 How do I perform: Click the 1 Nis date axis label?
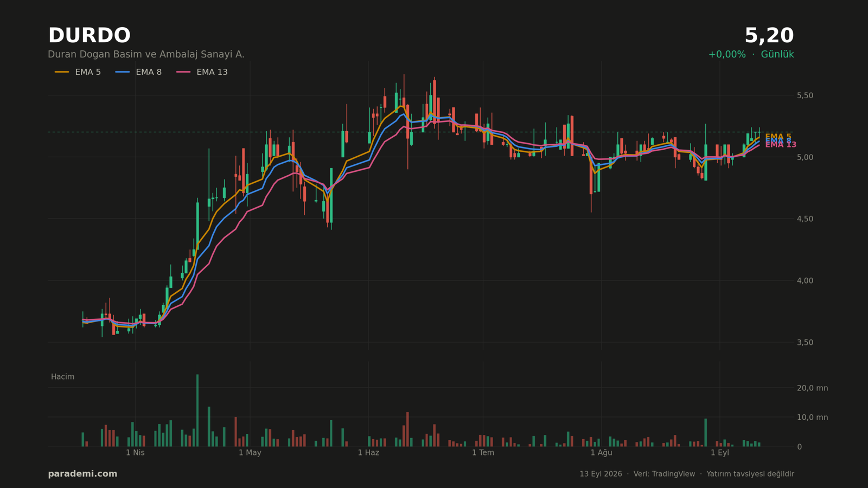pos(135,453)
